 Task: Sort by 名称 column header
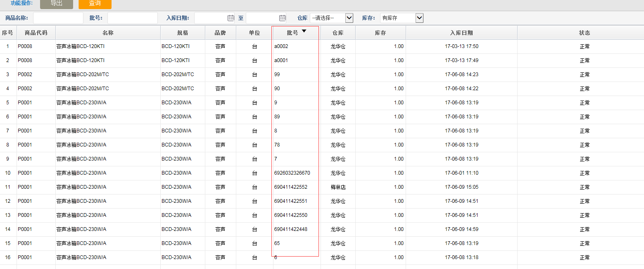[x=108, y=33]
